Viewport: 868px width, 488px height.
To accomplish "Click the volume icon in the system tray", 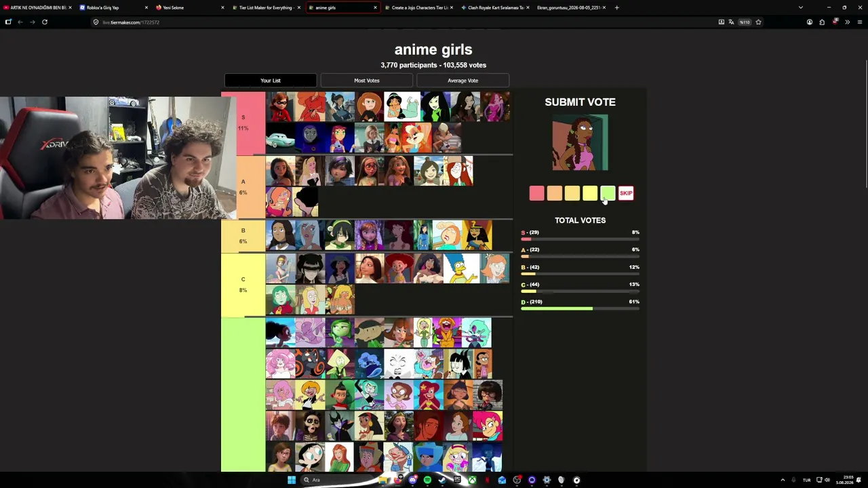I will [827, 480].
